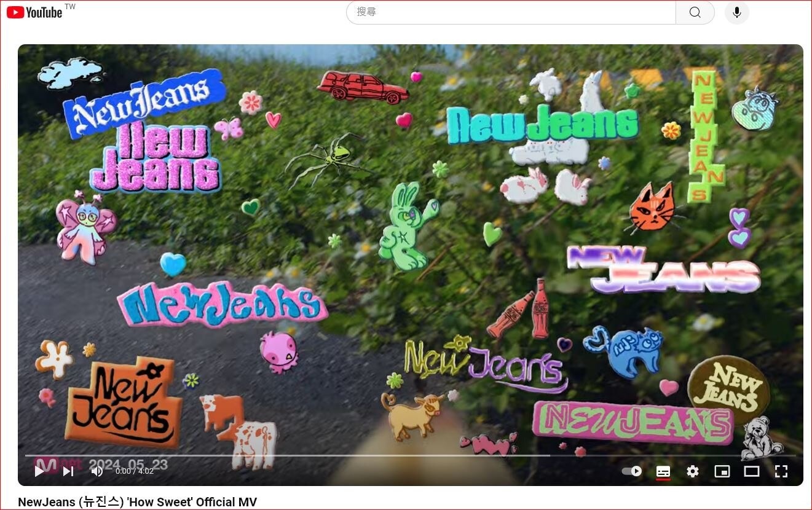Toggle the autoplay switch
Viewport: 812px width, 510px height.
pyautogui.click(x=632, y=471)
